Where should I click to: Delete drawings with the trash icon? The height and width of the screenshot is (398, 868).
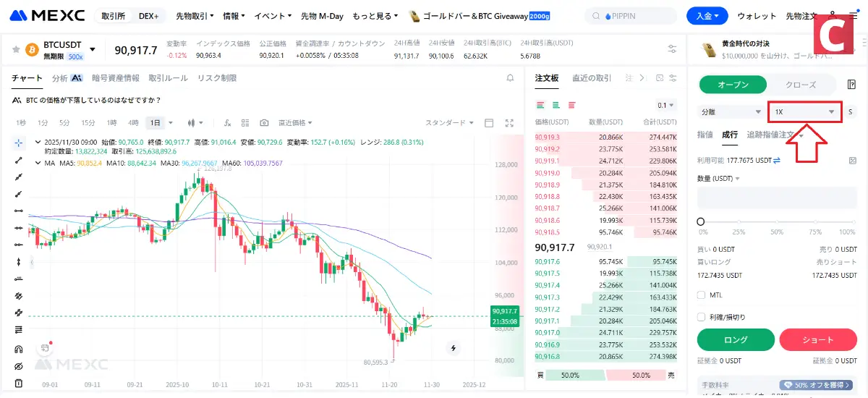pyautogui.click(x=19, y=384)
